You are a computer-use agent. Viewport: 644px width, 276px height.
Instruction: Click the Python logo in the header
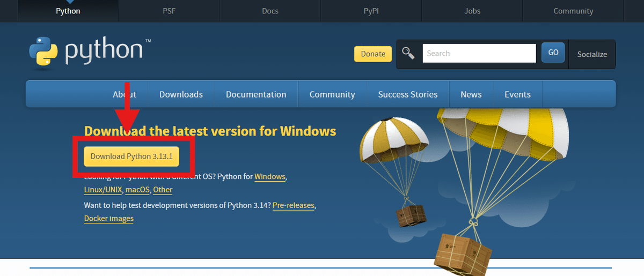click(x=86, y=51)
